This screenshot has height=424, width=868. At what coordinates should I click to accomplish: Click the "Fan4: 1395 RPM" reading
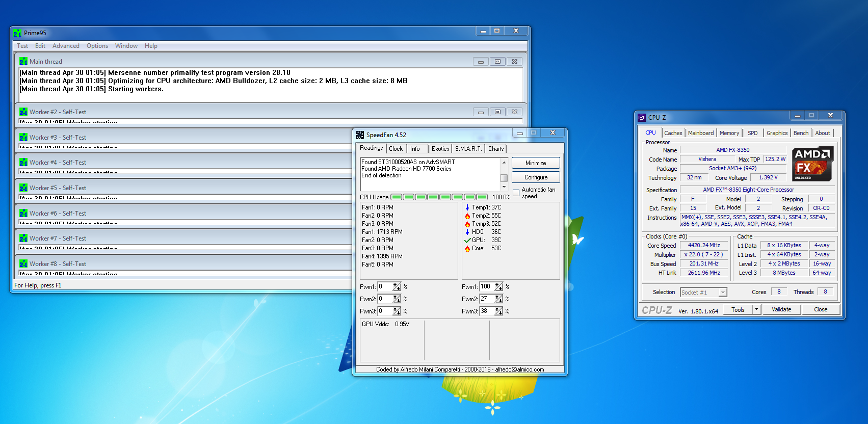coord(382,256)
